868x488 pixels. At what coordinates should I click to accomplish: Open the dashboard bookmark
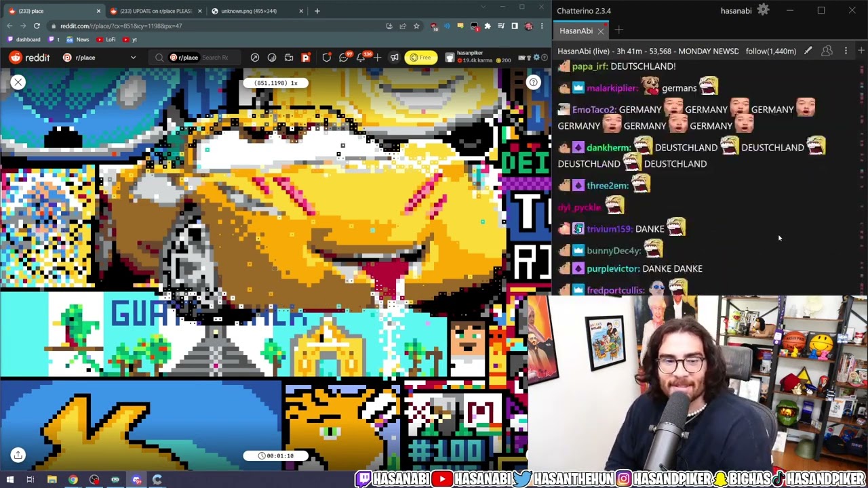pyautogui.click(x=24, y=39)
